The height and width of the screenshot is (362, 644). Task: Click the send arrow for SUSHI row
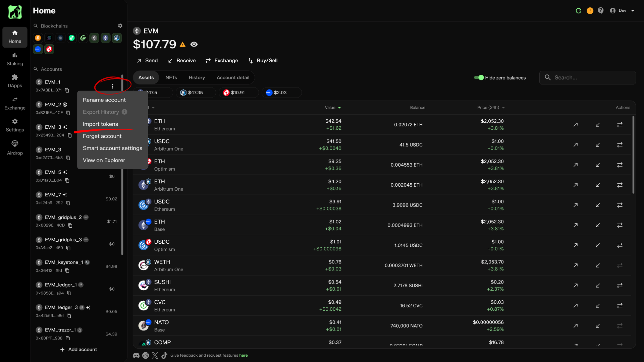(576, 286)
